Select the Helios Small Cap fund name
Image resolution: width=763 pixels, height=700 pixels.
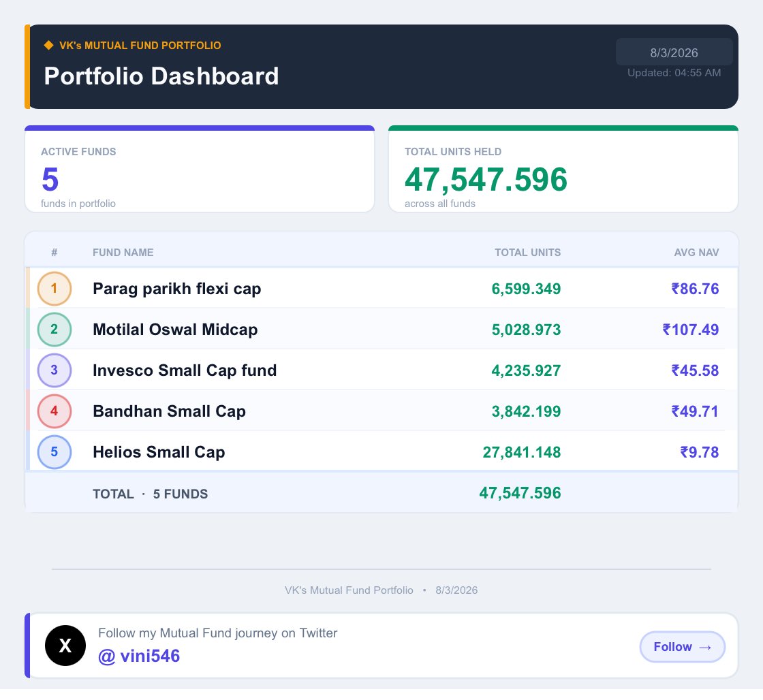click(159, 452)
